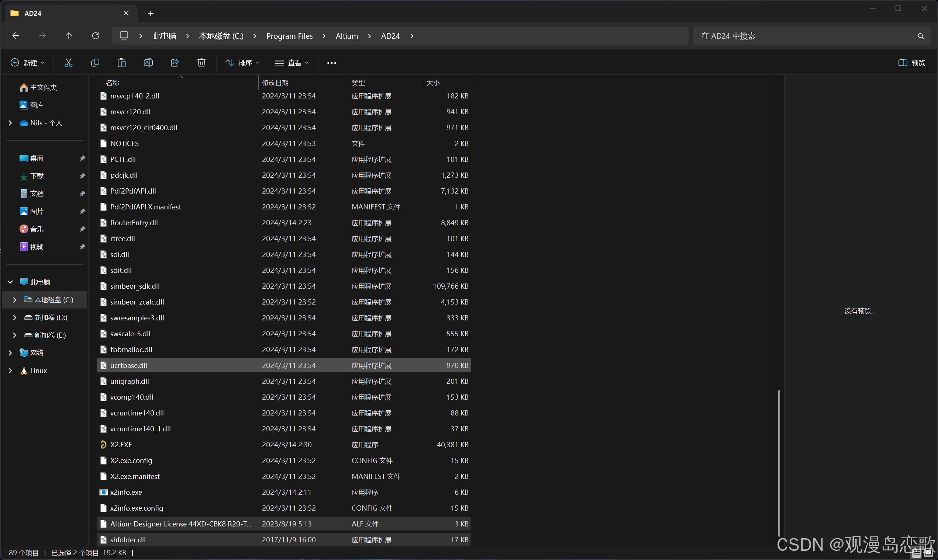Click the Cut scissors icon

(68, 63)
